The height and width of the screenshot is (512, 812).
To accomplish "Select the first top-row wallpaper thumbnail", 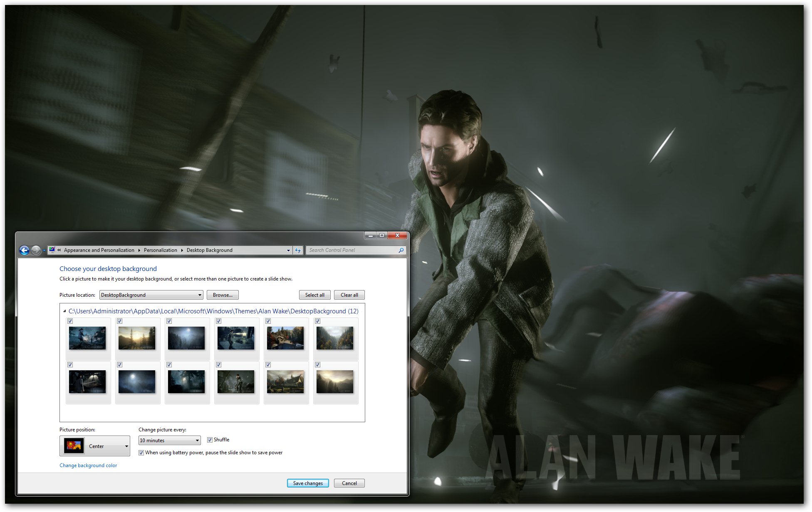I will (87, 338).
